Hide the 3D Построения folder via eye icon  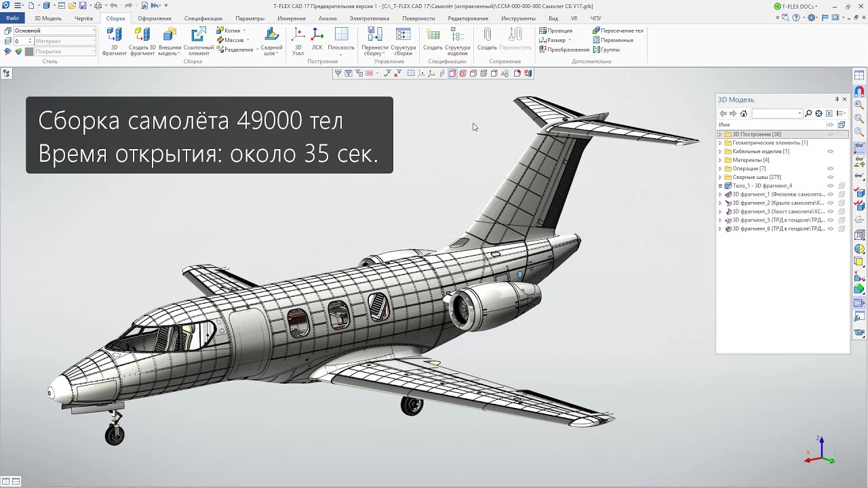(x=830, y=134)
